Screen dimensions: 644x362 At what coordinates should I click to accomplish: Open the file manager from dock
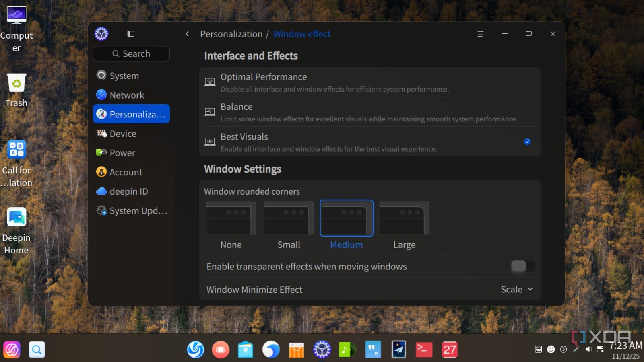pyautogui.click(x=246, y=350)
